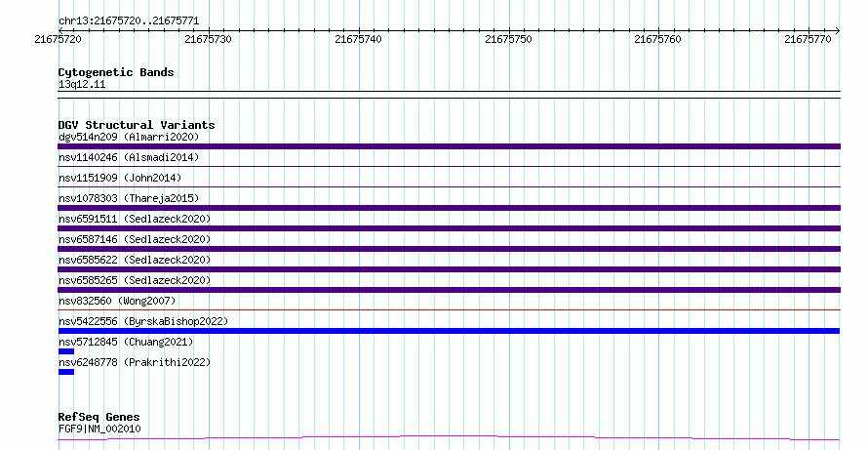The width and height of the screenshot is (868, 450).
Task: Click the purple bar under nsv6591511
Action: (449, 228)
